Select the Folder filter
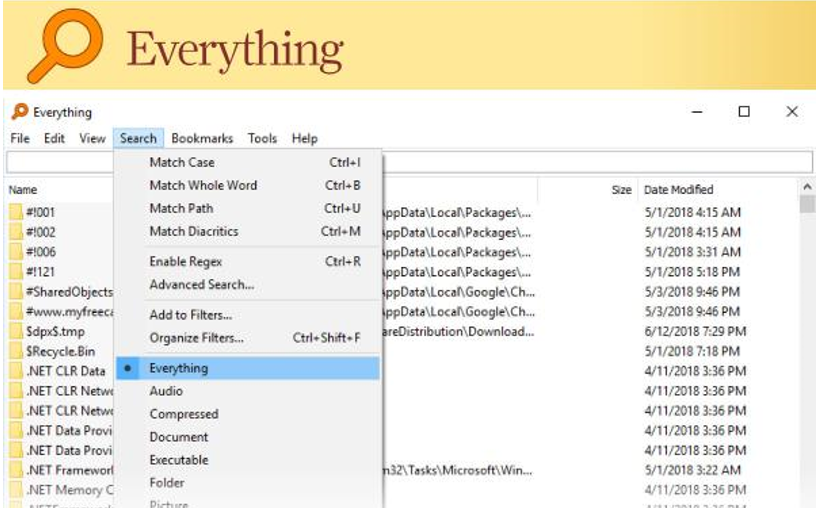Image resolution: width=819 pixels, height=508 pixels. 248,483
